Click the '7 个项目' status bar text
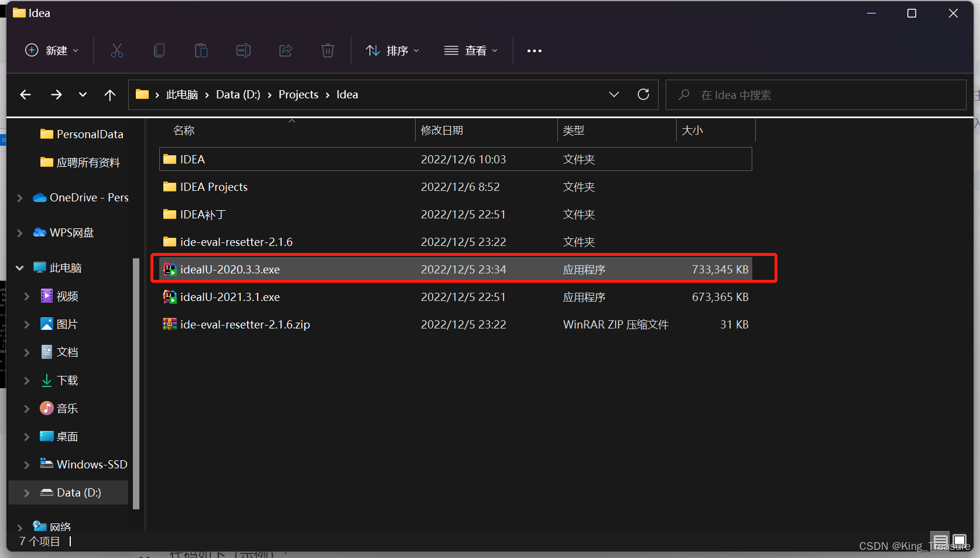The height and width of the screenshot is (558, 980). pos(40,541)
